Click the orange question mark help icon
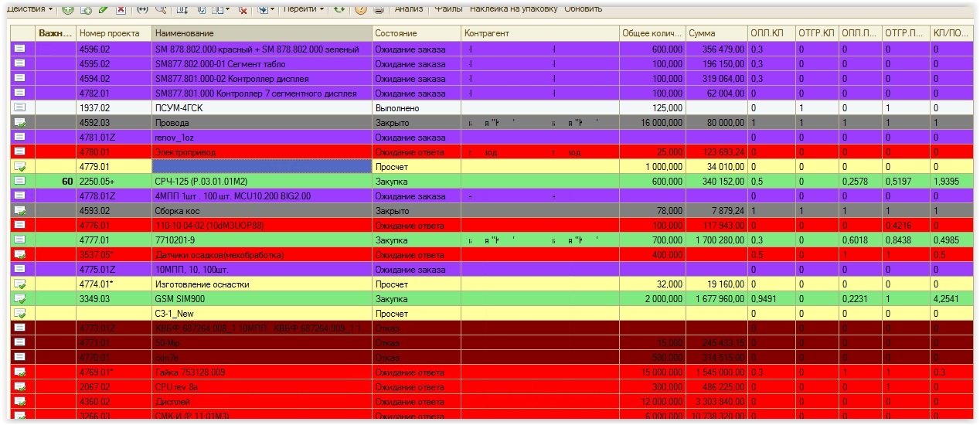This screenshot has width=980, height=425. point(360,9)
